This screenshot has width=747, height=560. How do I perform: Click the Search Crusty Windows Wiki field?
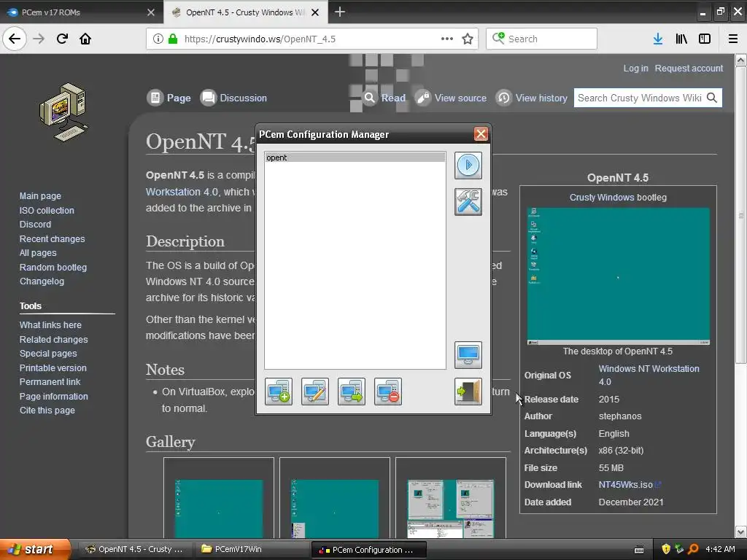(639, 98)
